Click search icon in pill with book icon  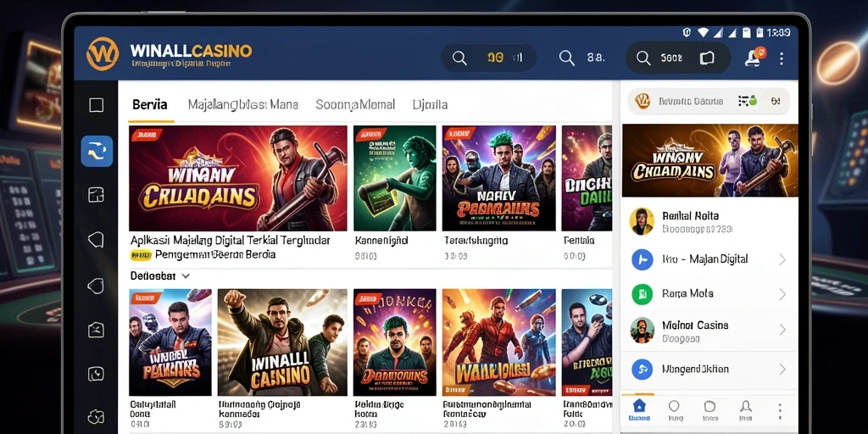[x=643, y=58]
